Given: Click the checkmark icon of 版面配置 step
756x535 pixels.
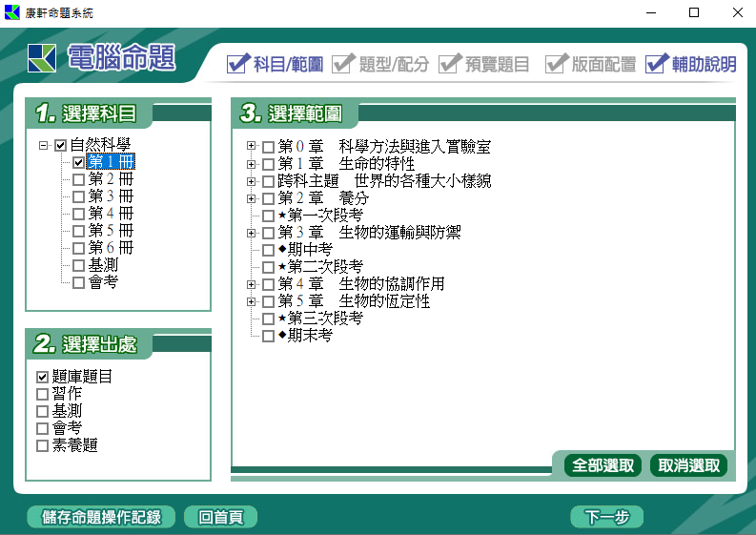Looking at the screenshot, I should coord(557,64).
